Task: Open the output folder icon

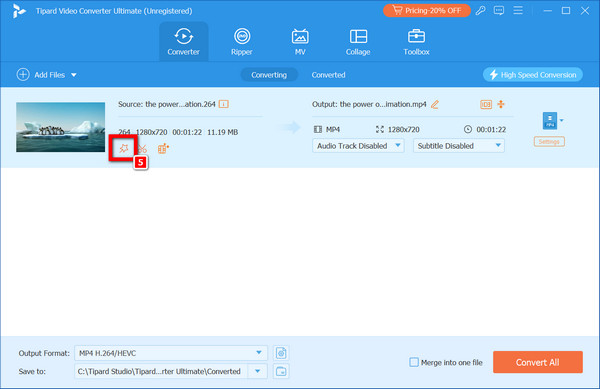Action: click(x=281, y=371)
